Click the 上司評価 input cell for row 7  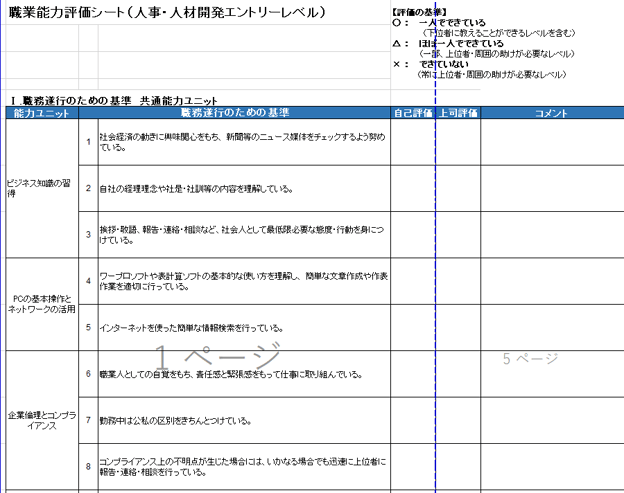coord(458,421)
